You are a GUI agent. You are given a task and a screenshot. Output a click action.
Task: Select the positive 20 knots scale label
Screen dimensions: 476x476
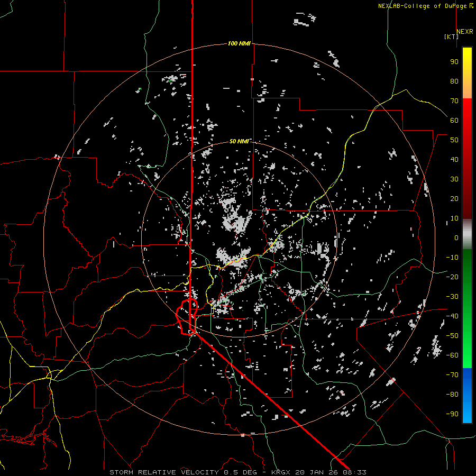tap(454, 198)
